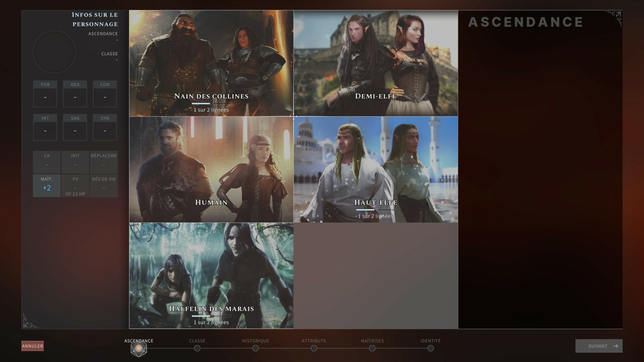Open the Attributs step node
The image size is (644, 362).
coord(314,348)
